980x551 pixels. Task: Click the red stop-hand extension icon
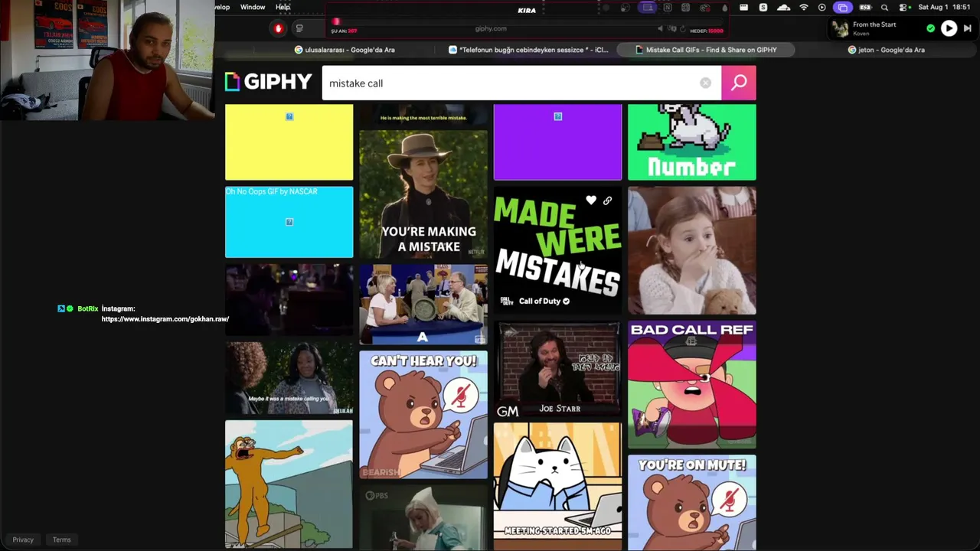(278, 28)
